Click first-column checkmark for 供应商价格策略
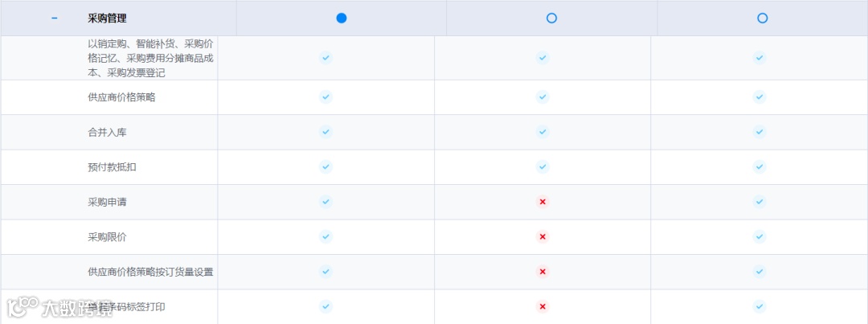This screenshot has width=868, height=324. [326, 97]
